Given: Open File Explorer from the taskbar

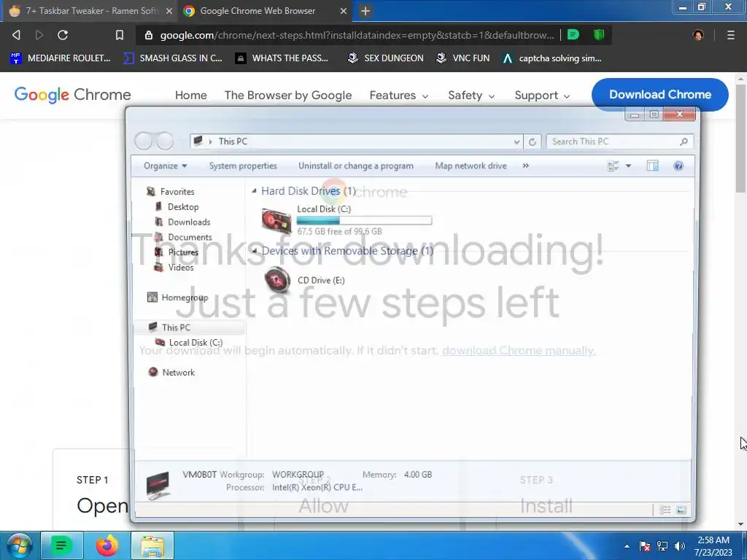Looking at the screenshot, I should (152, 545).
